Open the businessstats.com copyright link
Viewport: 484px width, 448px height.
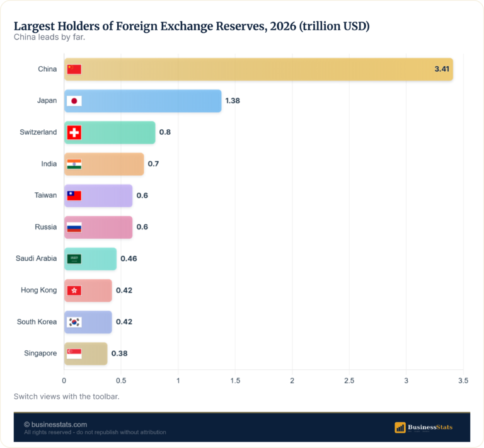55,425
